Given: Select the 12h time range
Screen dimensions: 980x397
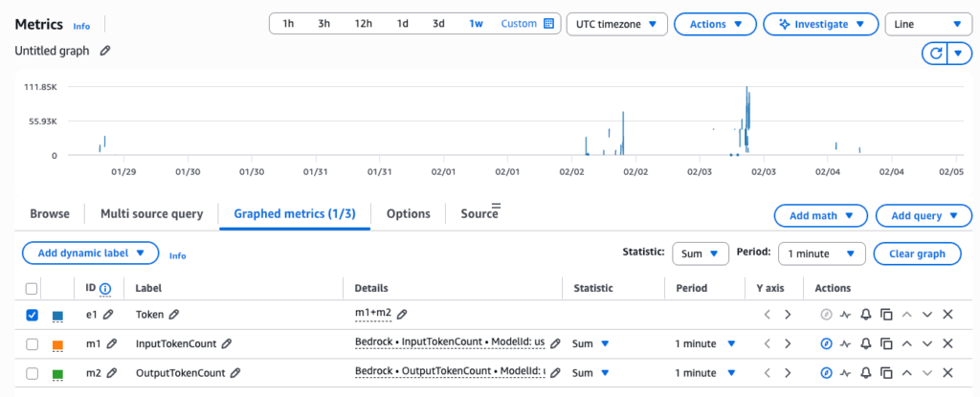Looking at the screenshot, I should click(363, 24).
